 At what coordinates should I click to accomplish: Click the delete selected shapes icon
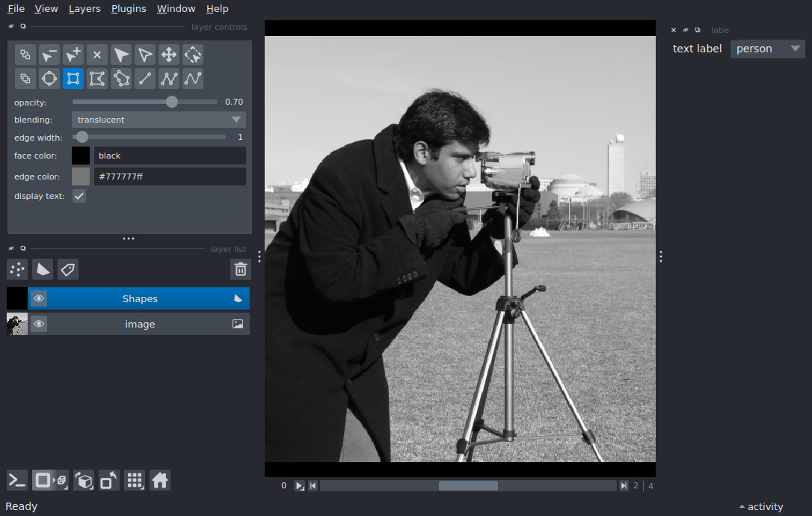[x=97, y=55]
